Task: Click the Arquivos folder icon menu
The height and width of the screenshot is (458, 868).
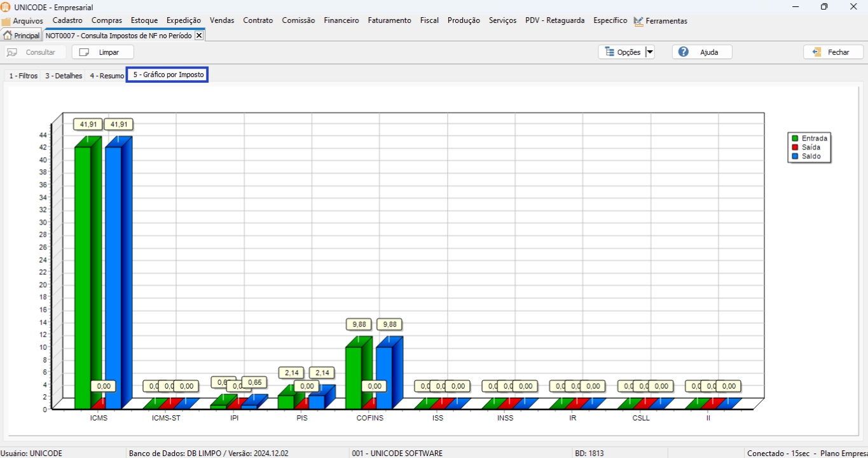Action: pyautogui.click(x=6, y=22)
